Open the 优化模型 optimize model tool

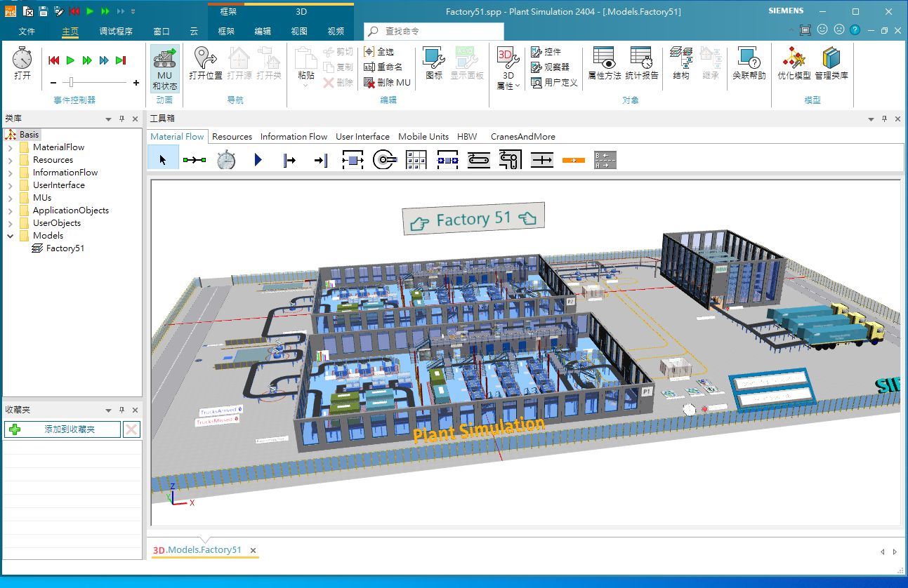coord(794,63)
